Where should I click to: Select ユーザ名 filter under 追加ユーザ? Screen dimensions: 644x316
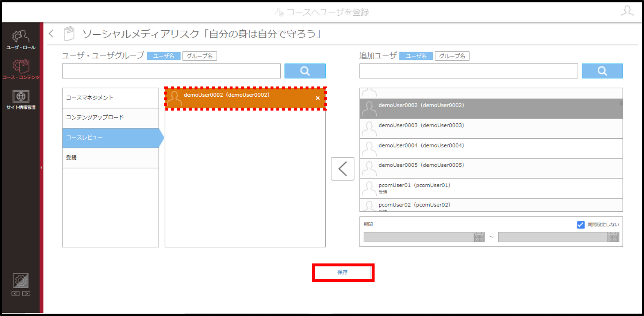[416, 56]
